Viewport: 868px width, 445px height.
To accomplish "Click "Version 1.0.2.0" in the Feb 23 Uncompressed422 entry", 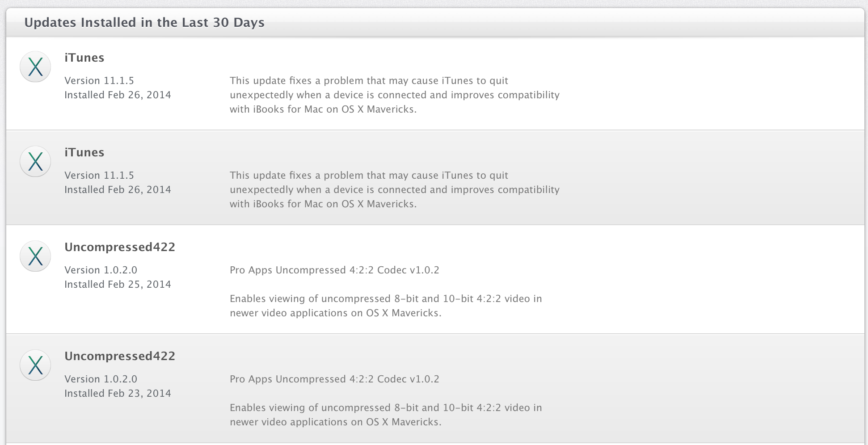I will [101, 379].
